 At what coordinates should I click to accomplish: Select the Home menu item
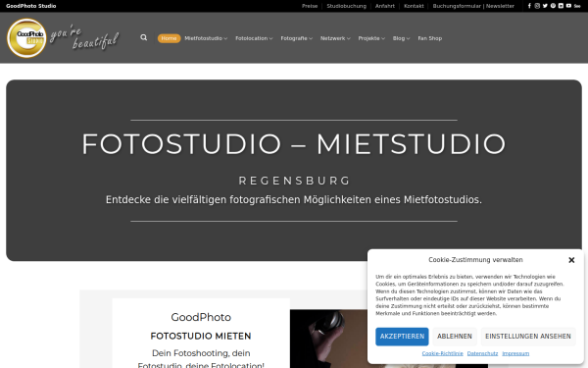click(x=169, y=38)
